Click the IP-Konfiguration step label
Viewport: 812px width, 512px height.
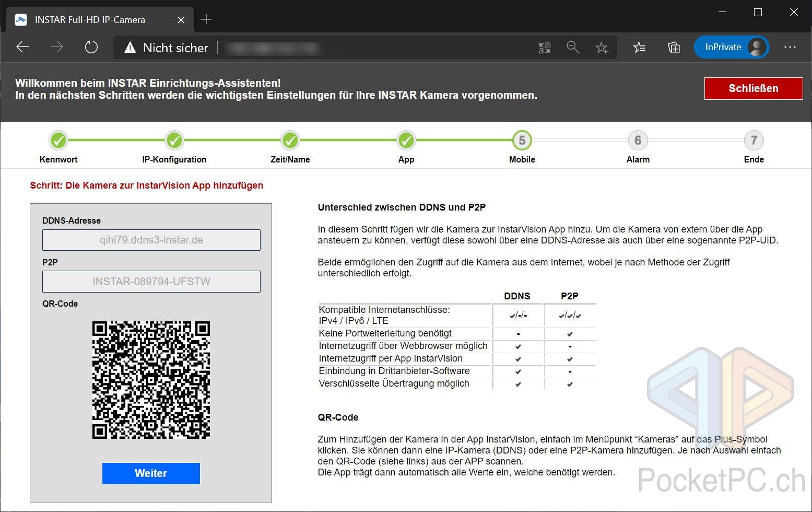pos(174,159)
